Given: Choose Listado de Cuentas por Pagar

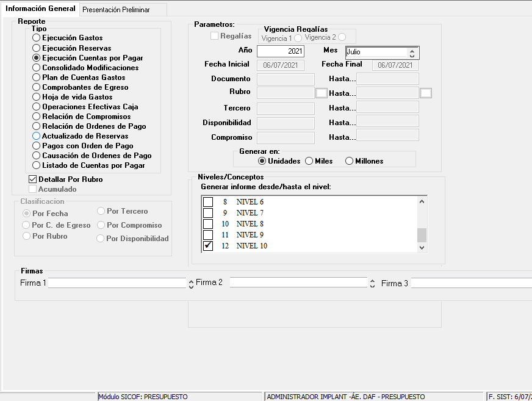Looking at the screenshot, I should [x=37, y=165].
